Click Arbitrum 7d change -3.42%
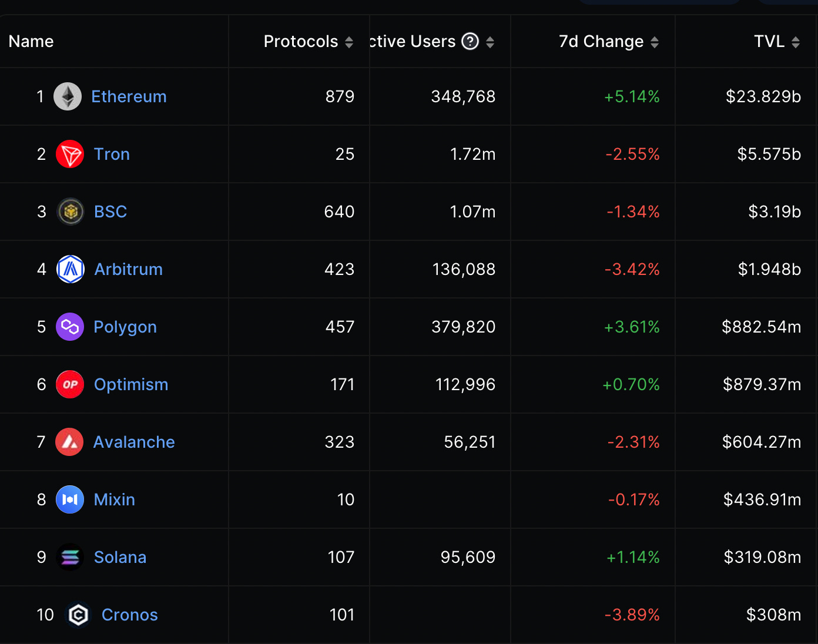This screenshot has height=644, width=818. (632, 269)
